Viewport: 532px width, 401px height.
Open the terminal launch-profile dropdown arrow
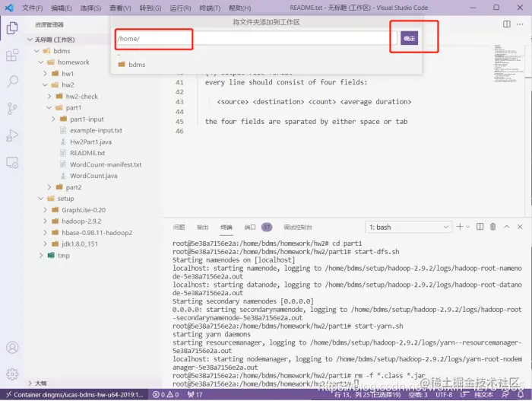click(x=468, y=227)
